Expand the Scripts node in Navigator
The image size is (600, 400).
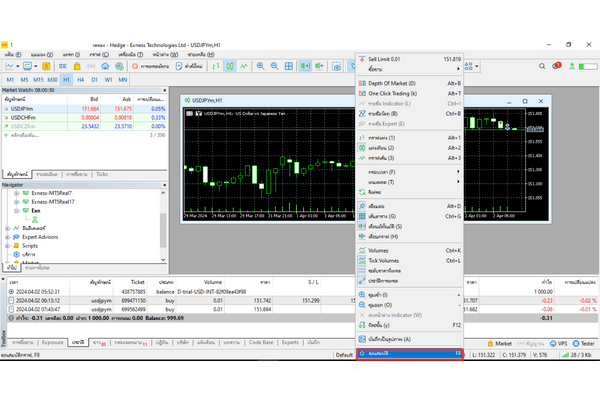pyautogui.click(x=8, y=245)
